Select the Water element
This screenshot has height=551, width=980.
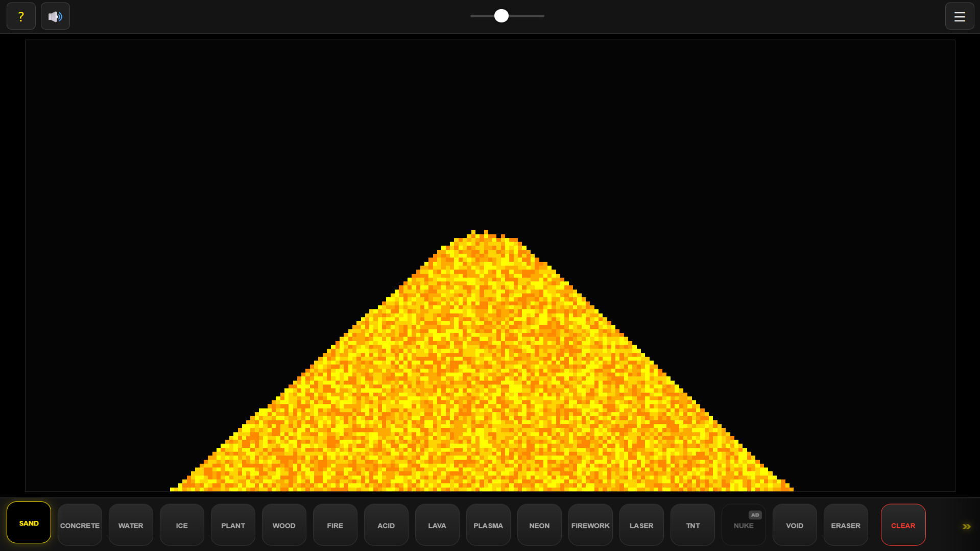[x=131, y=525]
